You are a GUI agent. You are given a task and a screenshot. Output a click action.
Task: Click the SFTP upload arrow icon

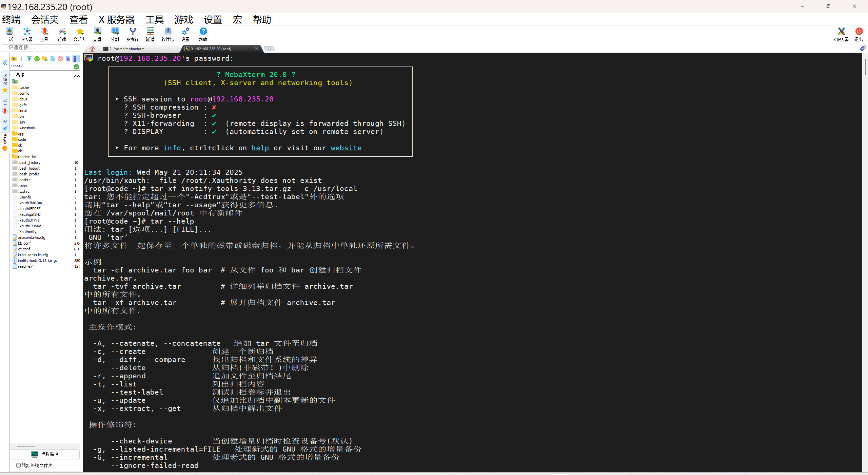[x=29, y=59]
